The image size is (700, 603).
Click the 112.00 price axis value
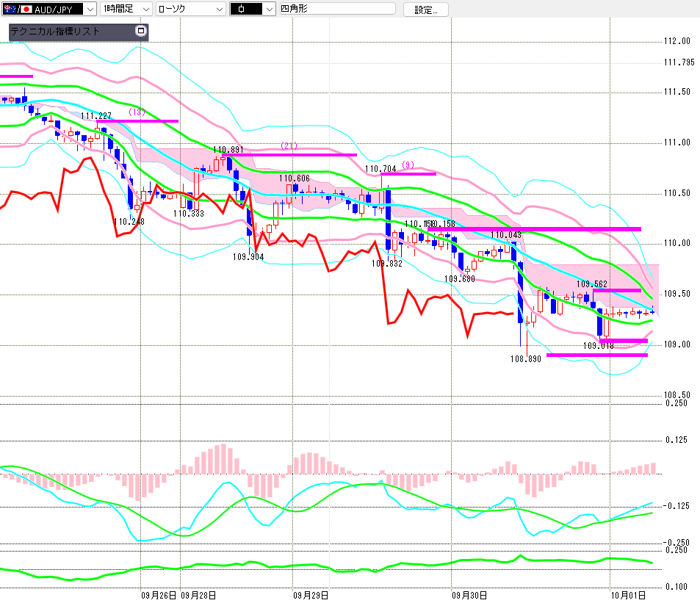coord(676,41)
